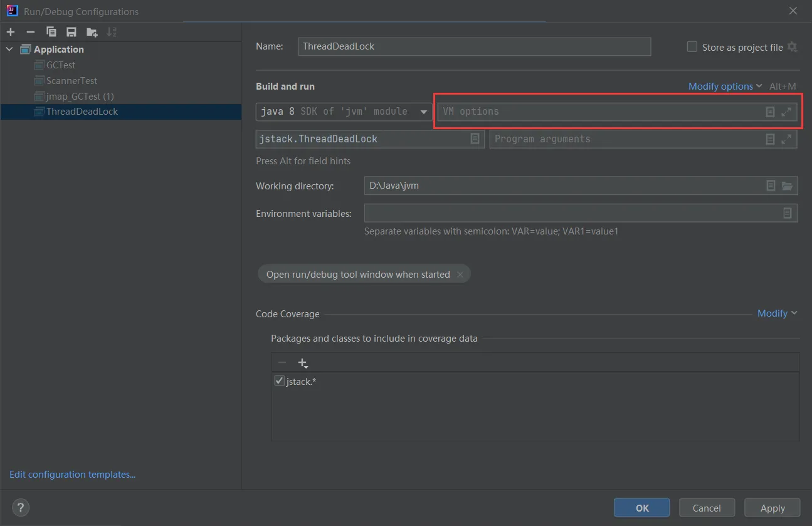Image resolution: width=812 pixels, height=526 pixels.
Task: Open VM options insert macros icon
Action: [771, 112]
